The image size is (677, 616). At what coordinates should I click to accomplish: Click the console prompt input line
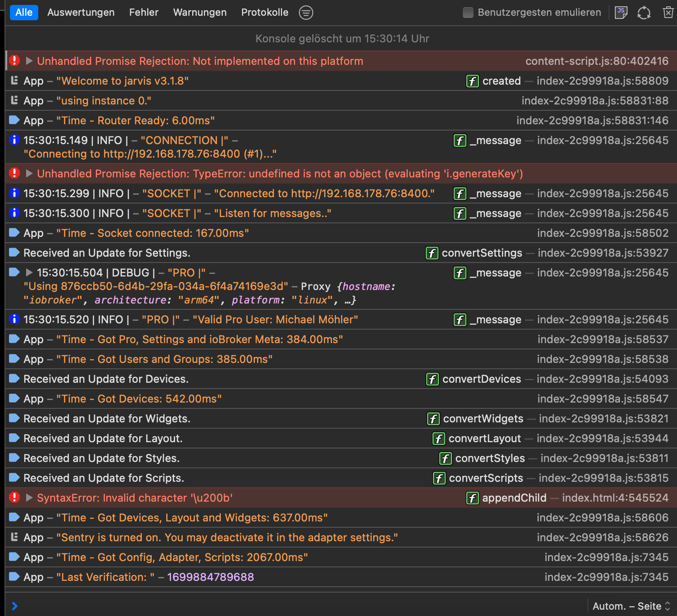click(x=297, y=606)
